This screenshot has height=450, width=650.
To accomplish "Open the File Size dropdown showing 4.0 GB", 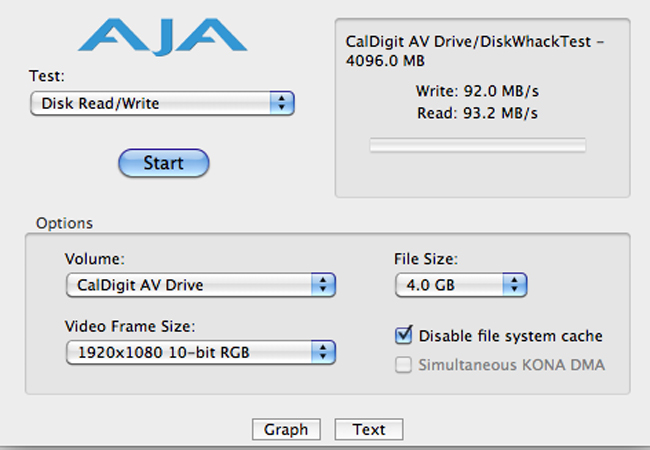I will pos(461,285).
